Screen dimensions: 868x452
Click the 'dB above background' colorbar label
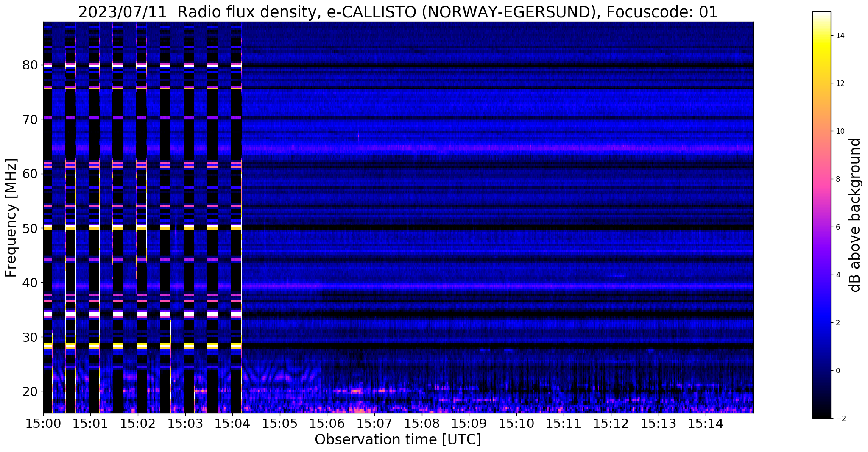(855, 215)
